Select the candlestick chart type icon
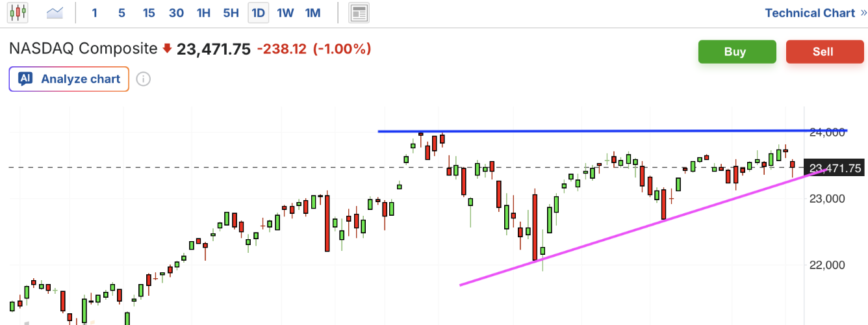868x325 pixels. 18,12
